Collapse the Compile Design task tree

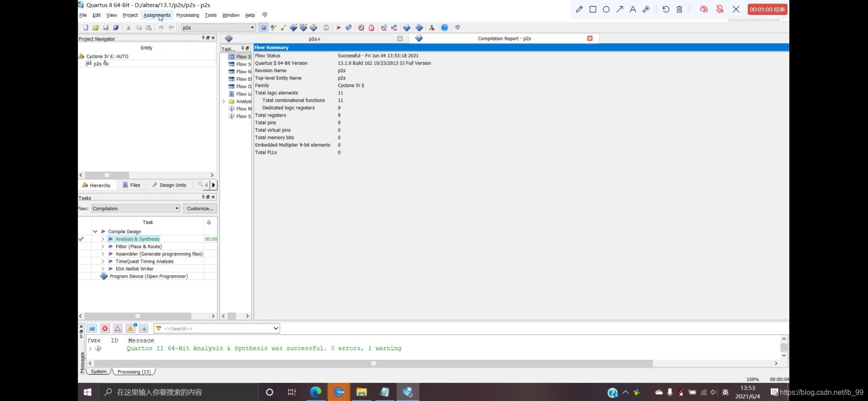click(95, 231)
